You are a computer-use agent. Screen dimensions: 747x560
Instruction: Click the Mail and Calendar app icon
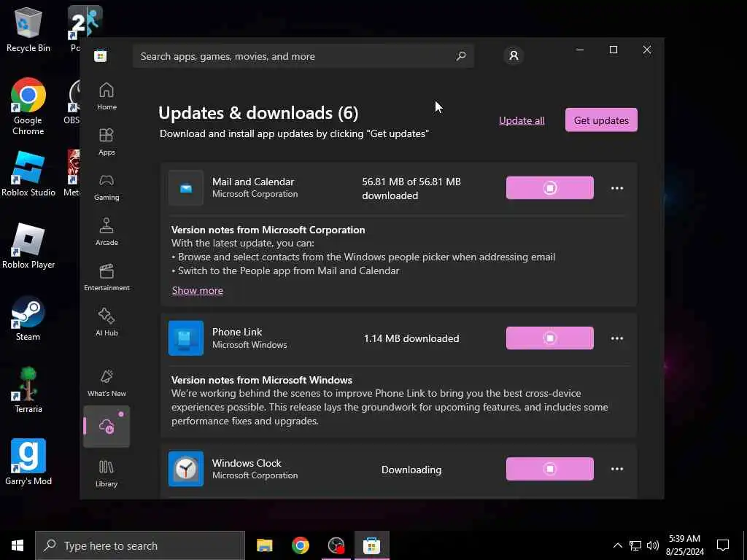click(x=186, y=188)
